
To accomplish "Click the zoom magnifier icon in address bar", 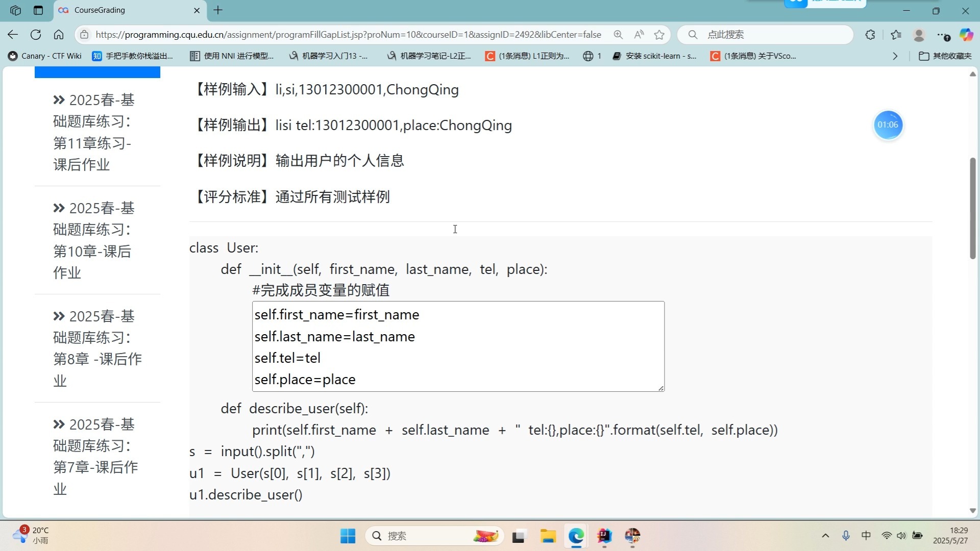I will point(618,35).
